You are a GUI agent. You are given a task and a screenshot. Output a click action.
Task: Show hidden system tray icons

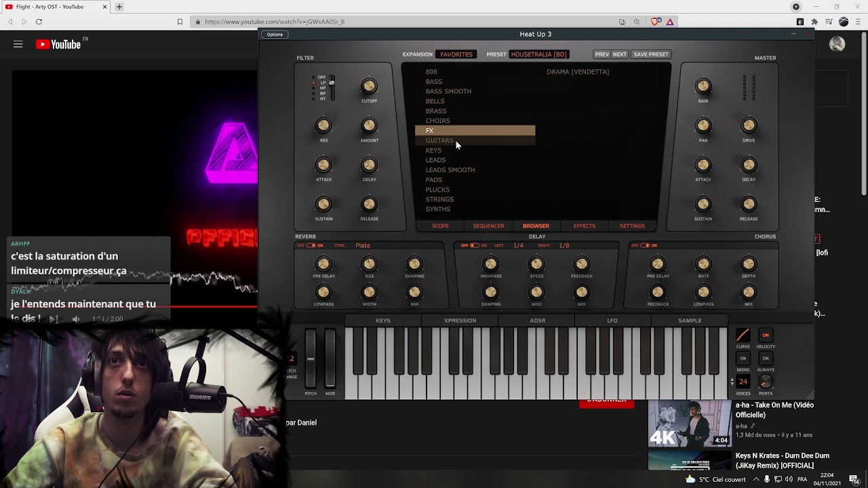756,479
